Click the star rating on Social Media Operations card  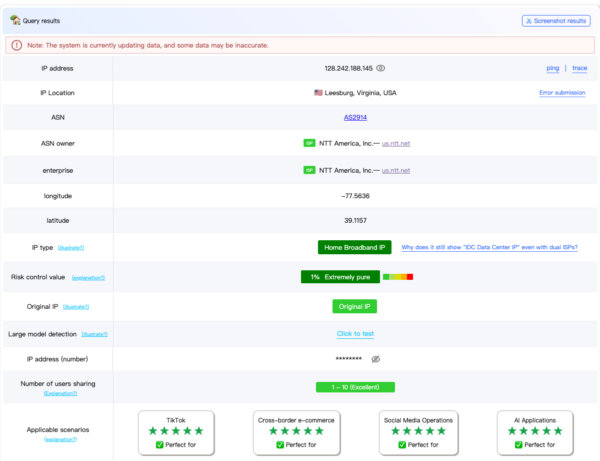point(418,431)
